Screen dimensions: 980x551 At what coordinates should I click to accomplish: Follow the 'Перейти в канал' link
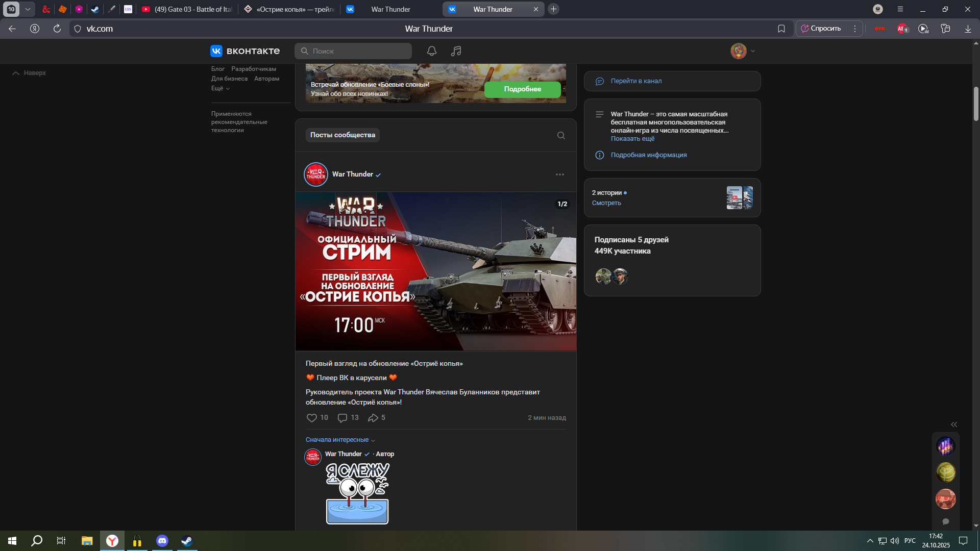click(x=636, y=81)
